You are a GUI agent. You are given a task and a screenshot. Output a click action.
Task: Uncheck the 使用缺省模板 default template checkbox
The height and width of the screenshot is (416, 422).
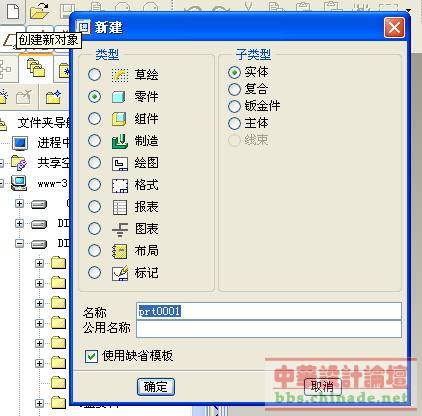coord(91,356)
